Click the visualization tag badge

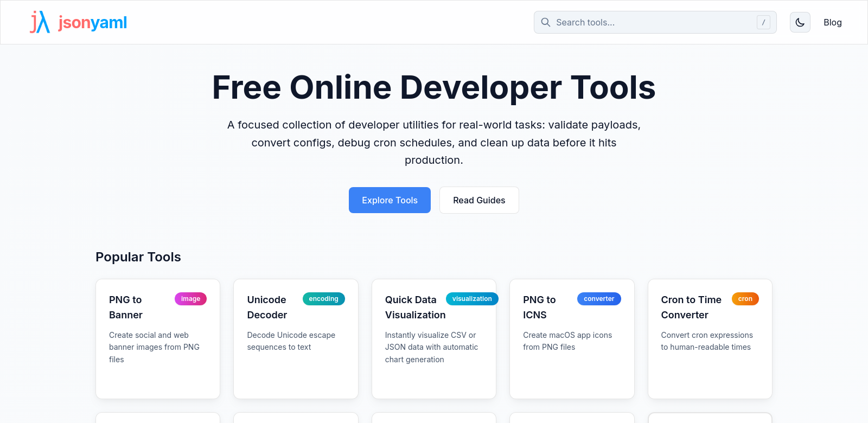pos(472,299)
